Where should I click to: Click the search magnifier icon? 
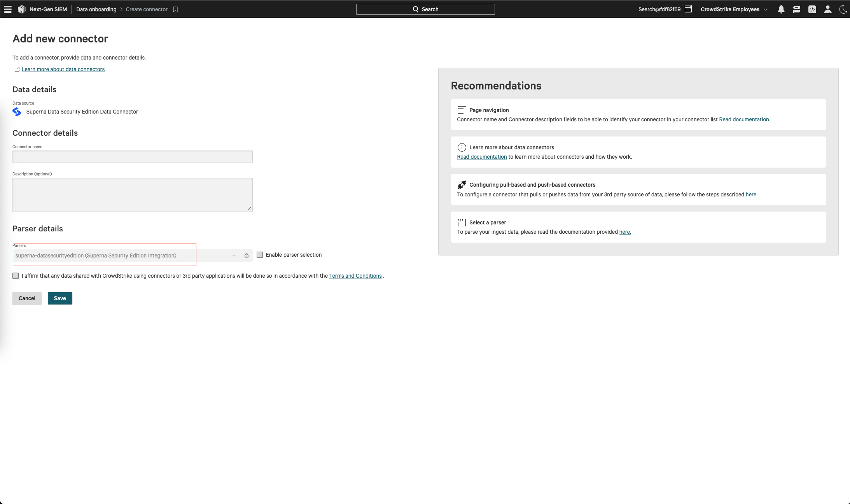point(415,9)
